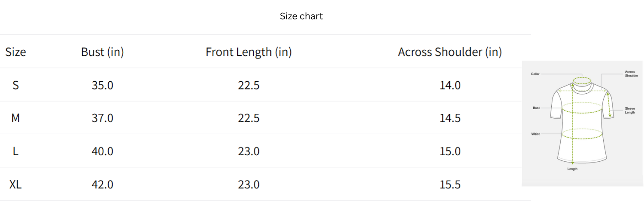Click the Sleeve Length label in diagram
The width and height of the screenshot is (644, 215).
629,111
